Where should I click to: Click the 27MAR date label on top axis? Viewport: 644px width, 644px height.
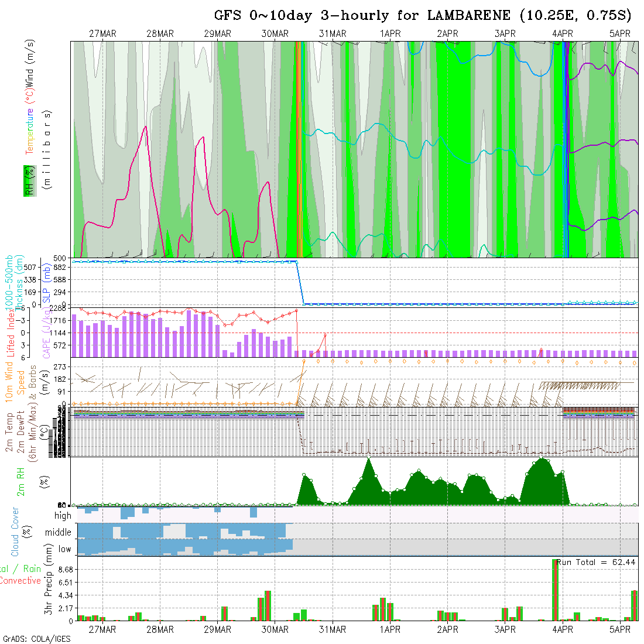[x=102, y=34]
